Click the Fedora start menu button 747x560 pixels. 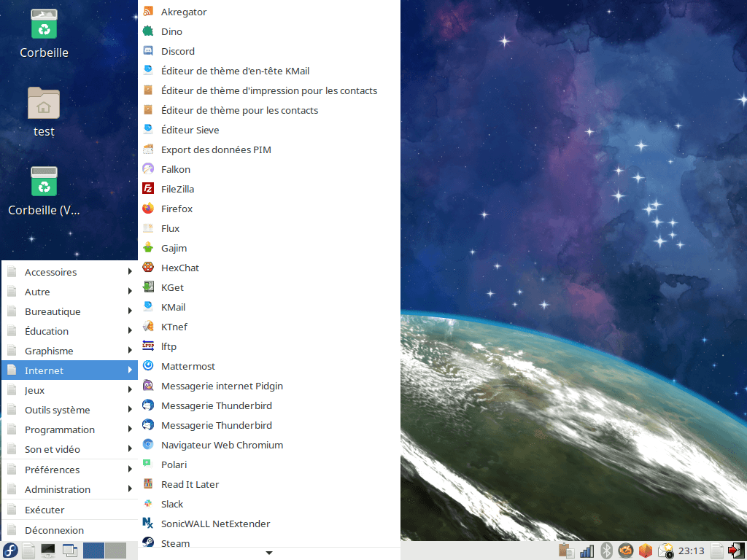click(10, 551)
